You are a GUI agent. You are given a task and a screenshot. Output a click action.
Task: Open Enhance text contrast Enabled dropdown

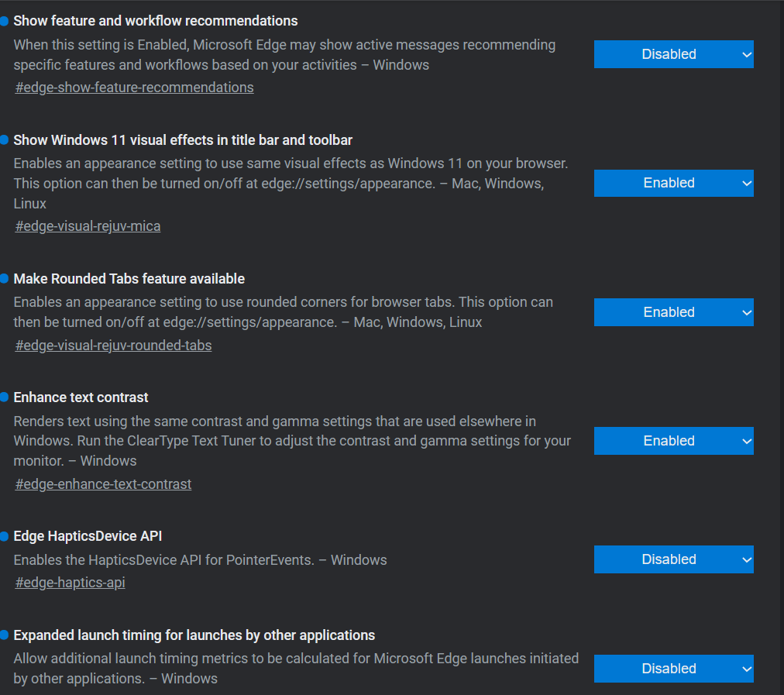[673, 441]
